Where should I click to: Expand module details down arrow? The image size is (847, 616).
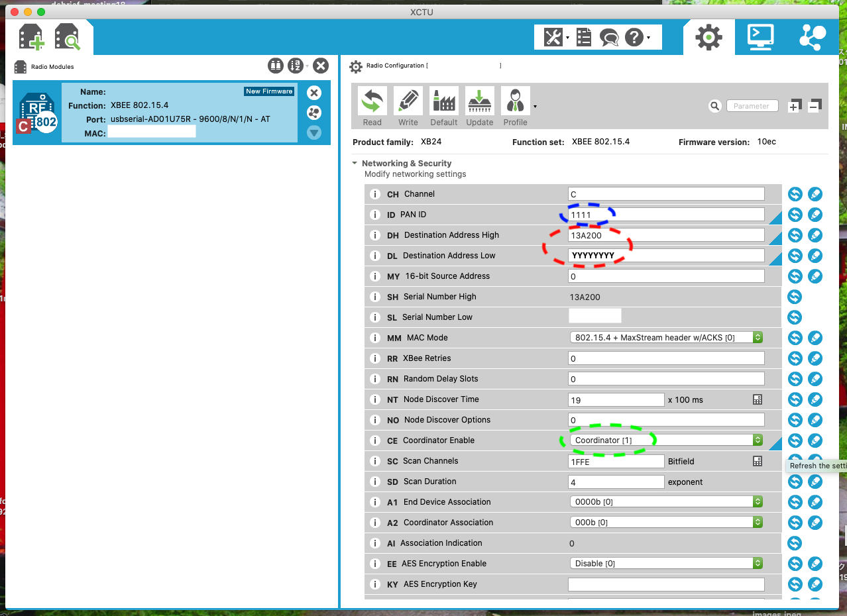click(x=314, y=133)
